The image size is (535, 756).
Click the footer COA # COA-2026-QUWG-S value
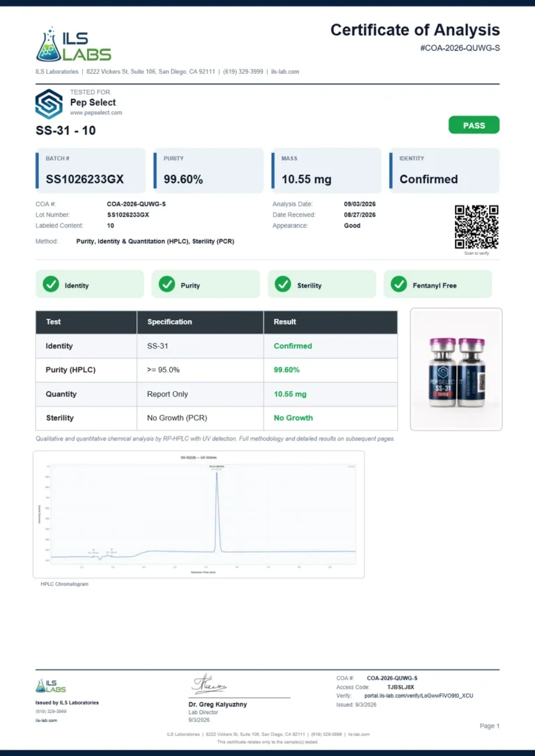[x=392, y=678]
